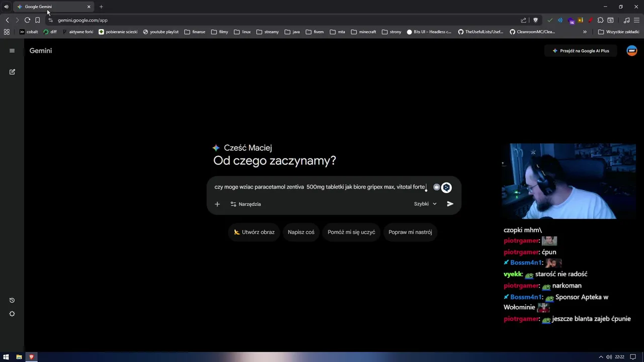Open the youtube playlist bookmark
Image resolution: width=644 pixels, height=362 pixels.
point(160,32)
